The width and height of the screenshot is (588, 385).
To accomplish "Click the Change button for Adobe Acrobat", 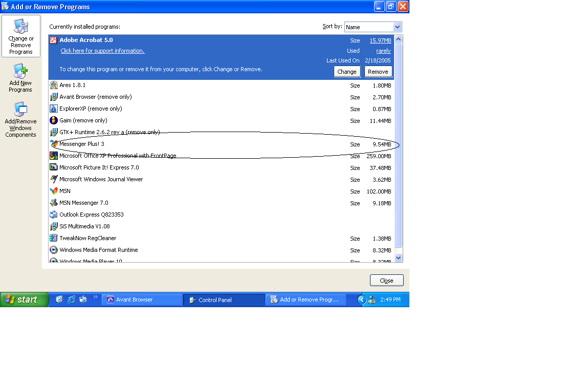I will pyautogui.click(x=347, y=72).
